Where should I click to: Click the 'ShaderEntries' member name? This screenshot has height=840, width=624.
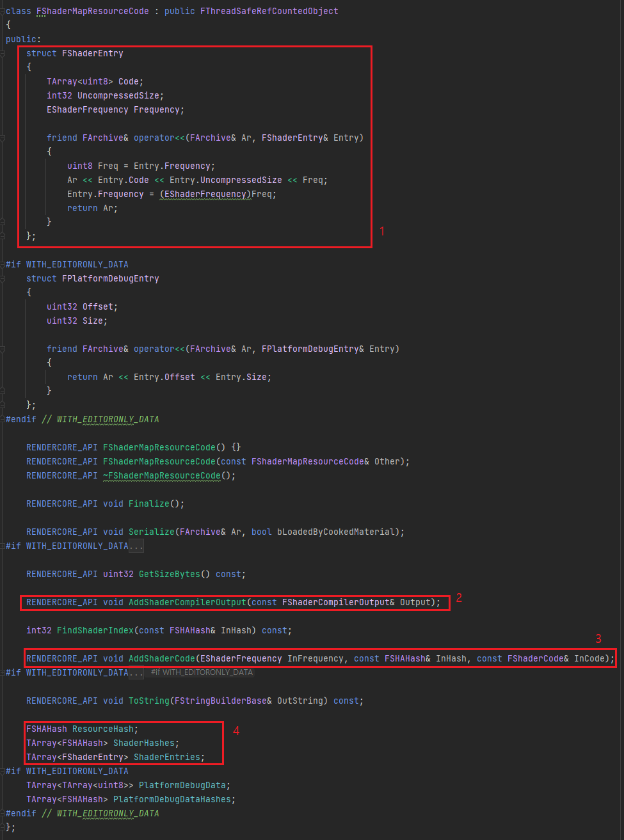[167, 757]
